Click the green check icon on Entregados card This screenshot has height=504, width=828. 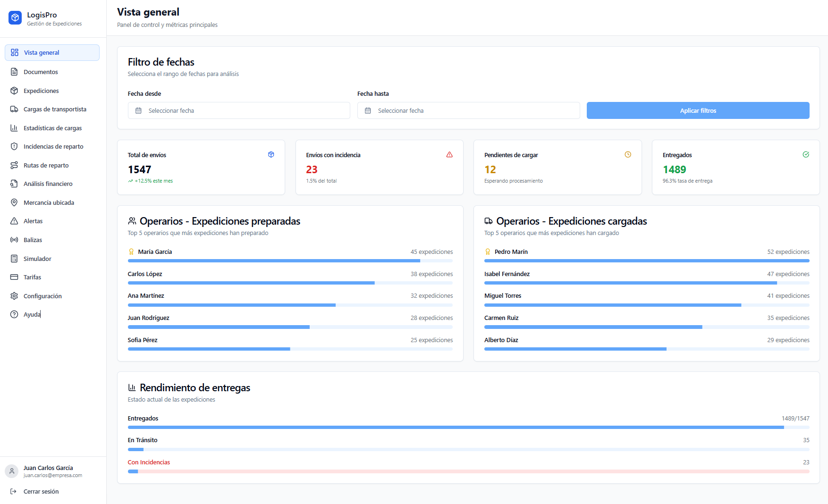[806, 154]
